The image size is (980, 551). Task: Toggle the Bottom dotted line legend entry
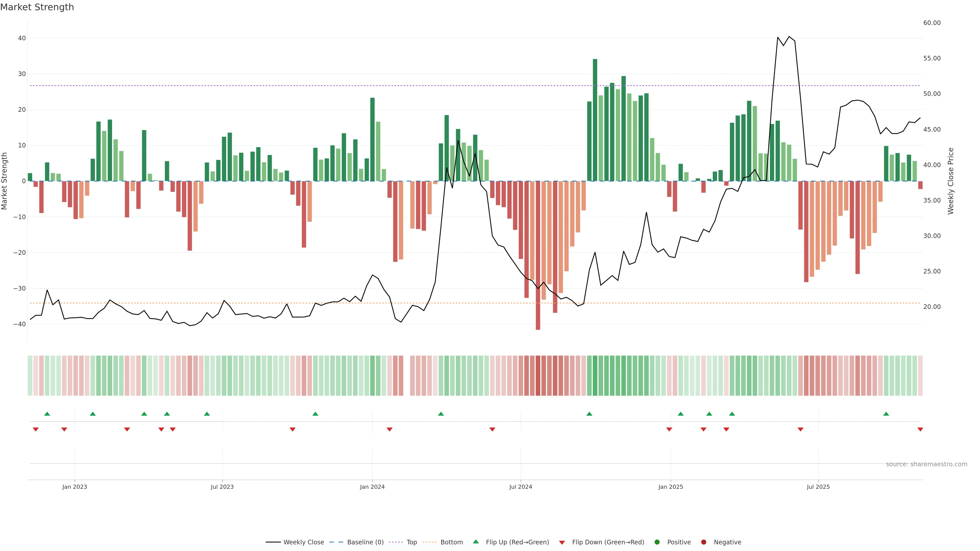point(430,542)
